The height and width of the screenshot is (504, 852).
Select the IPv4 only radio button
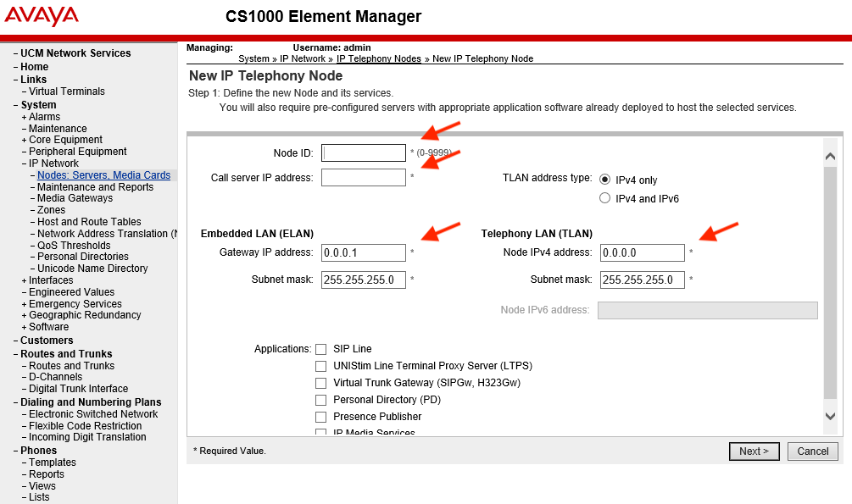[x=604, y=180]
